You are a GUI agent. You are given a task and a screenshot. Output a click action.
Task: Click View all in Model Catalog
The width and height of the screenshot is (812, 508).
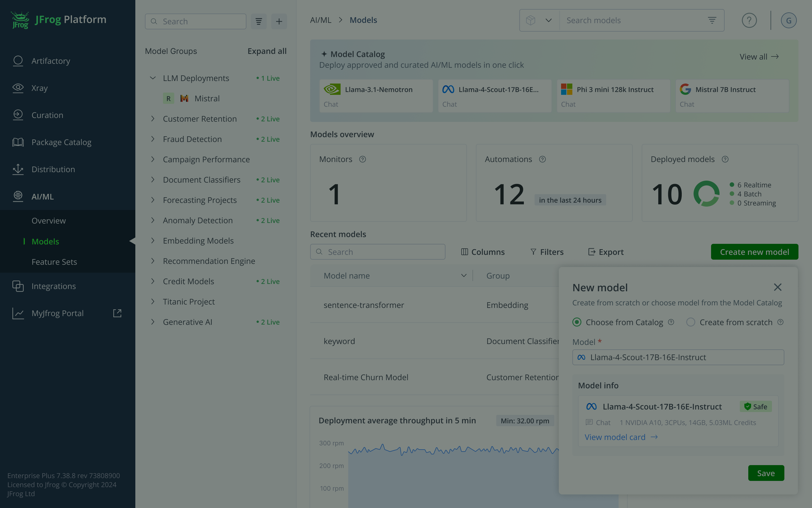point(759,57)
